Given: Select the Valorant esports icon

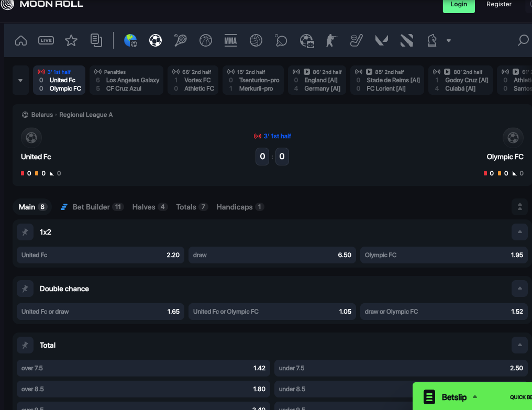Looking at the screenshot, I should [381, 40].
